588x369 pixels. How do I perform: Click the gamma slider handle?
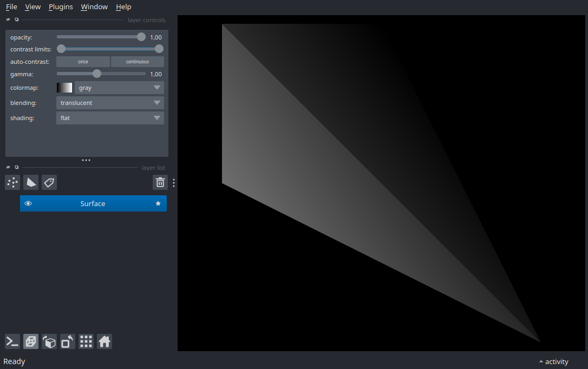(97, 74)
